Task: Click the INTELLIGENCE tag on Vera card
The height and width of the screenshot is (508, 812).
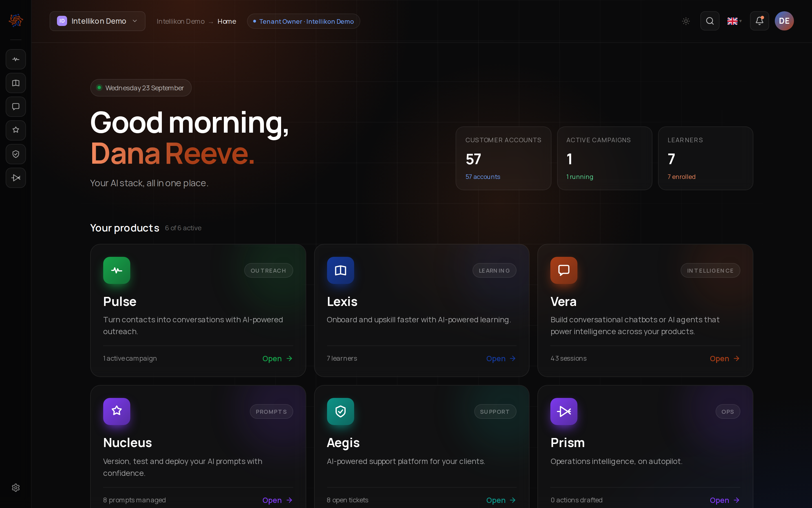Action: tap(710, 270)
